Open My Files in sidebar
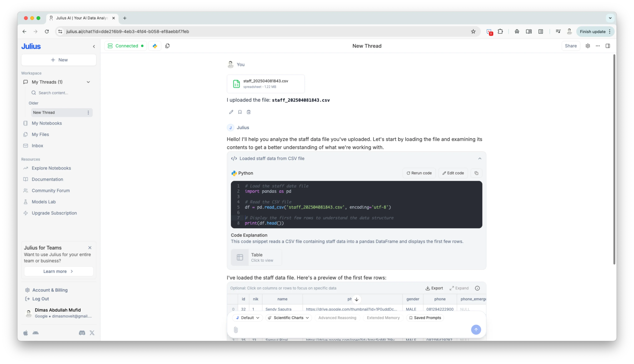 tap(40, 134)
